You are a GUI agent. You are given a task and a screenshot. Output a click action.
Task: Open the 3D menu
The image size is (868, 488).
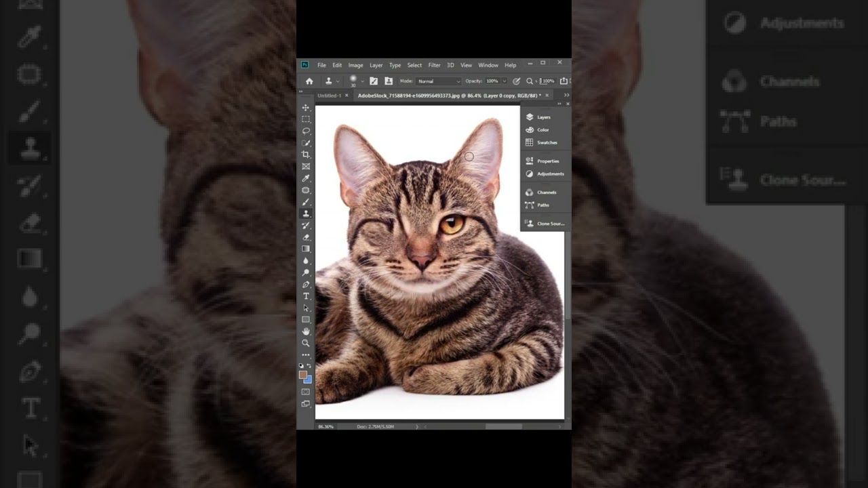click(x=450, y=65)
